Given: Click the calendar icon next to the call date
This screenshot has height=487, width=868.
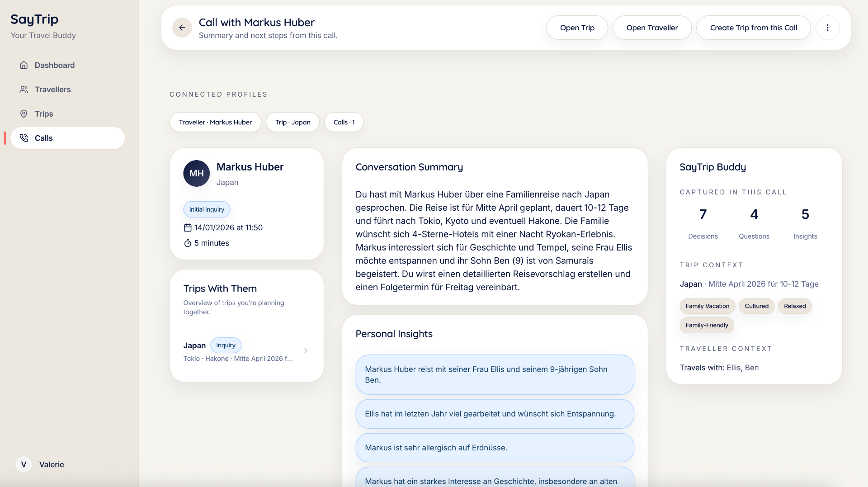Looking at the screenshot, I should tap(187, 227).
